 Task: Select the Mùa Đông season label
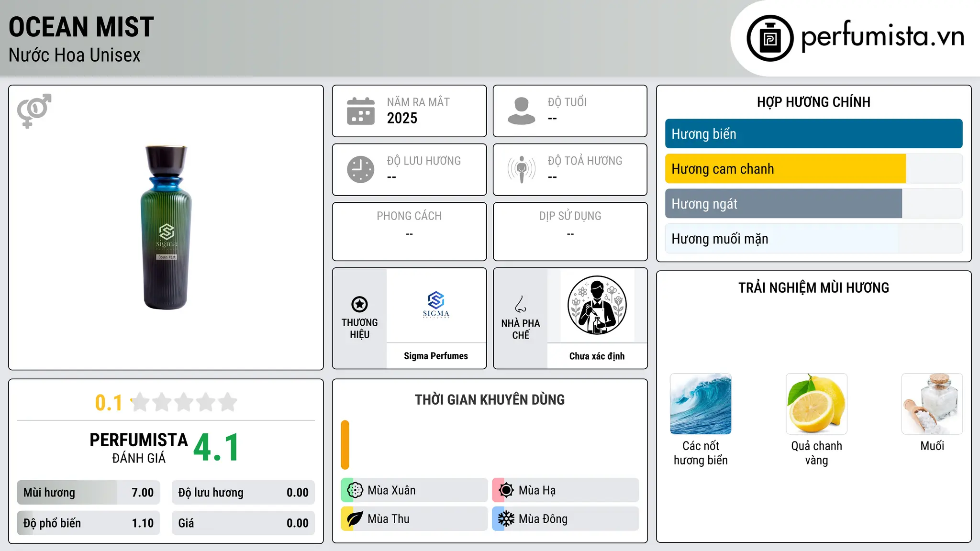(543, 519)
